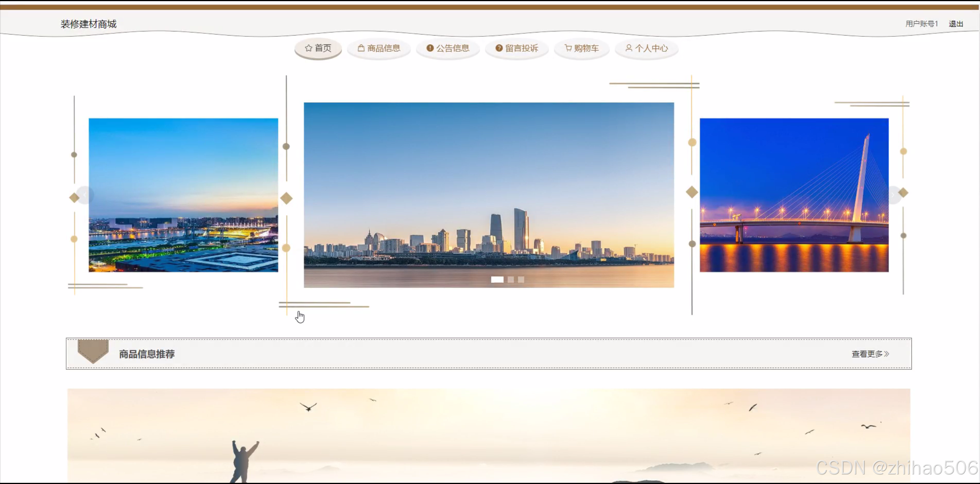Click the shopping bag icon for 商品信息
Image resolution: width=980 pixels, height=484 pixels.
point(361,48)
